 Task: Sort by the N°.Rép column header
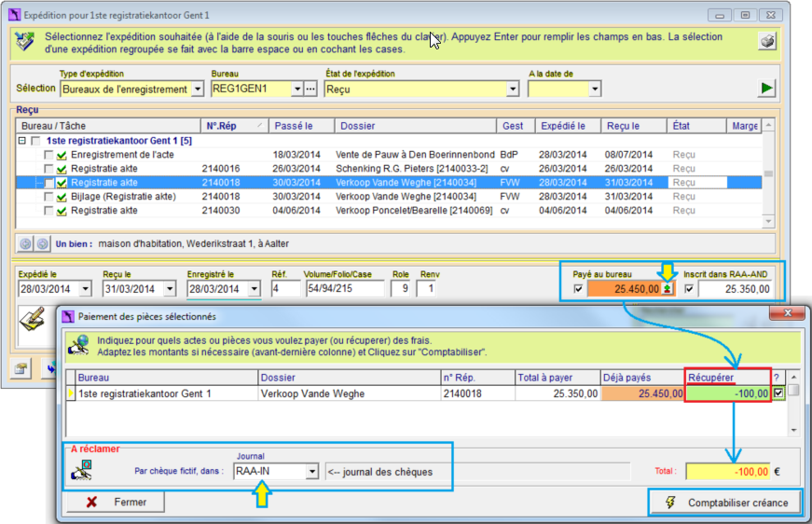[x=235, y=126]
